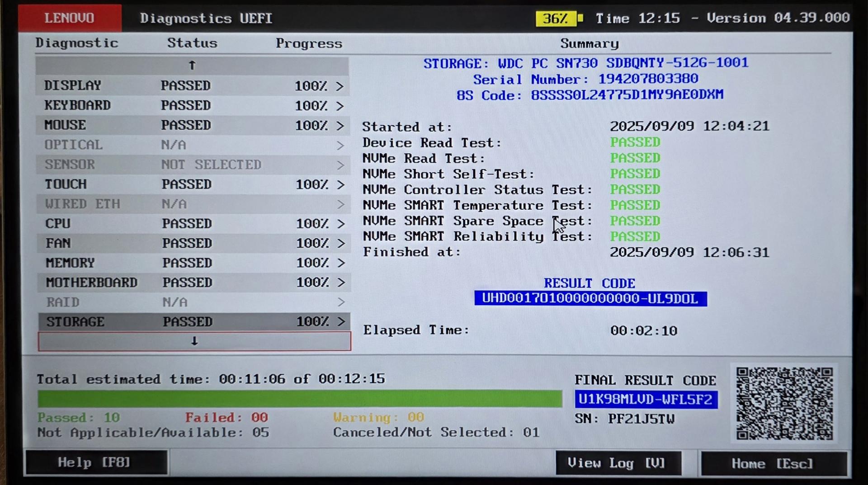The height and width of the screenshot is (485, 868).
Task: Select the KEYBOARD diagnostic row
Action: click(x=193, y=105)
